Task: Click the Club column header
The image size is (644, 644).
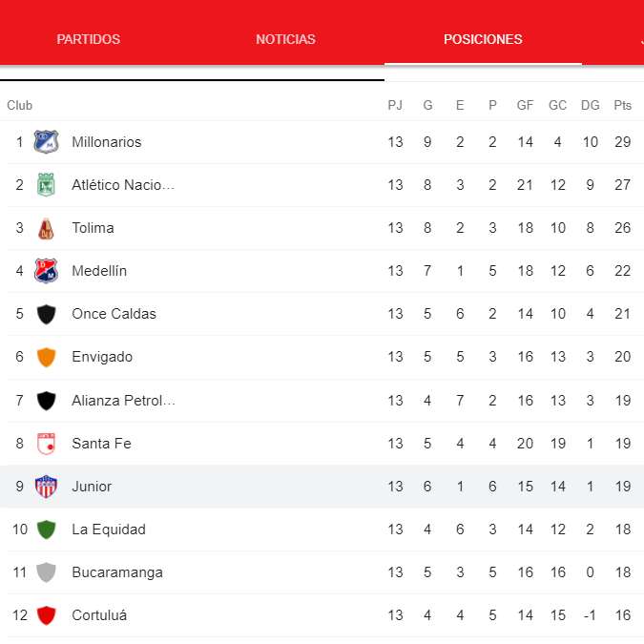Action: tap(19, 106)
